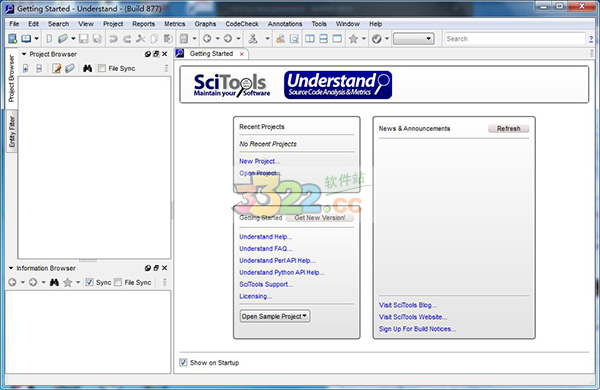Image resolution: width=600 pixels, height=390 pixels.
Task: Click the Open File toolbar icon
Action: click(63, 39)
